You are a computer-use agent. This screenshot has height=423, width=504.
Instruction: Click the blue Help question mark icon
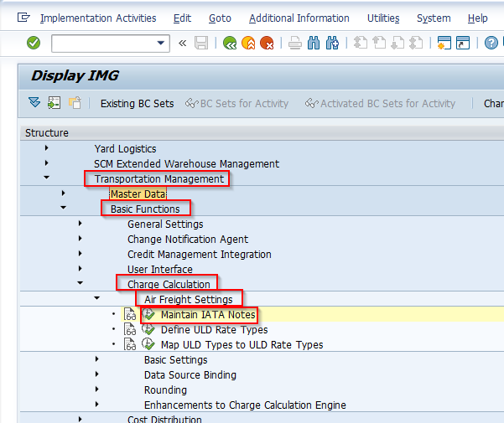pyautogui.click(x=491, y=43)
